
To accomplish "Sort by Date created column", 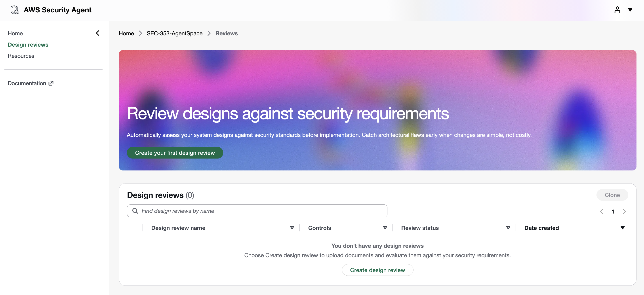I will (x=622, y=228).
